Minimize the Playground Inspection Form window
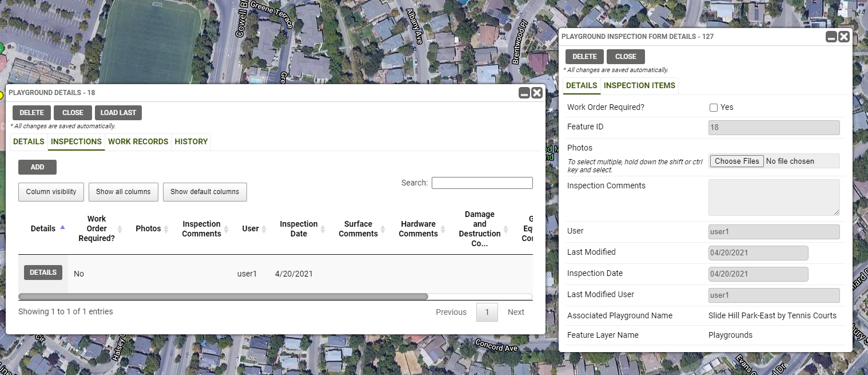This screenshot has height=375, width=868. [831, 36]
